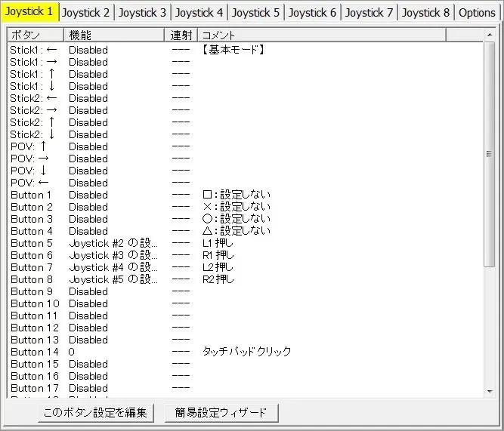Screen dimensions: 504x431
Task: Select the Button 5 row
Action: 245,244
